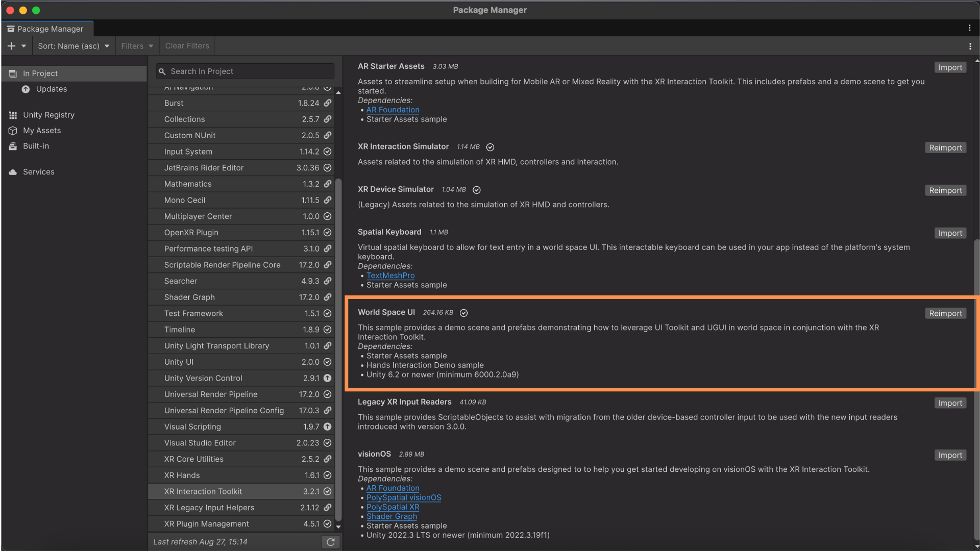Select the Unity Light Transport Library package
Viewport: 980px width, 551px height.
coord(241,346)
